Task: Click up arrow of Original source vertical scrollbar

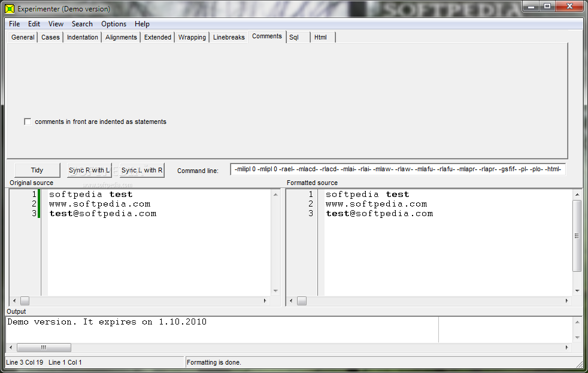Action: (x=275, y=194)
